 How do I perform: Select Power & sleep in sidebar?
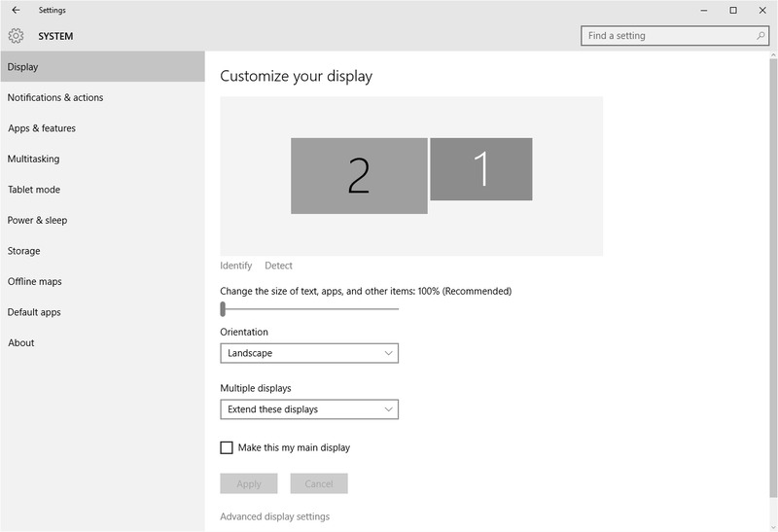[38, 220]
